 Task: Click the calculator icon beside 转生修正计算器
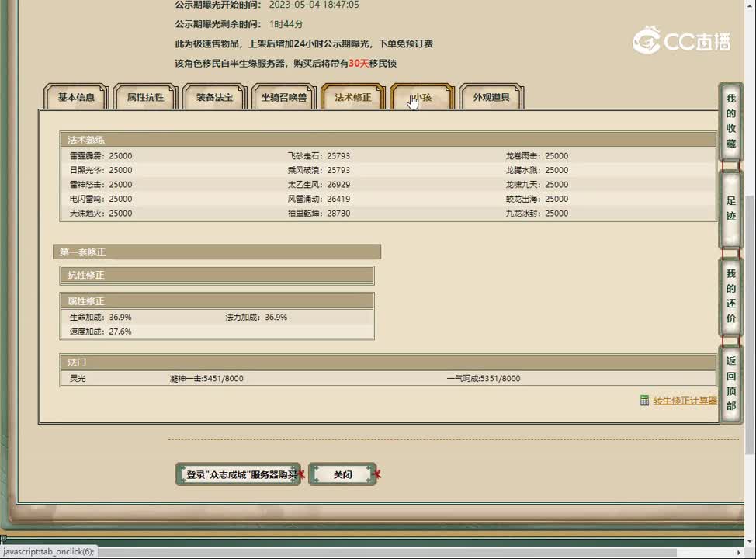[x=645, y=401]
